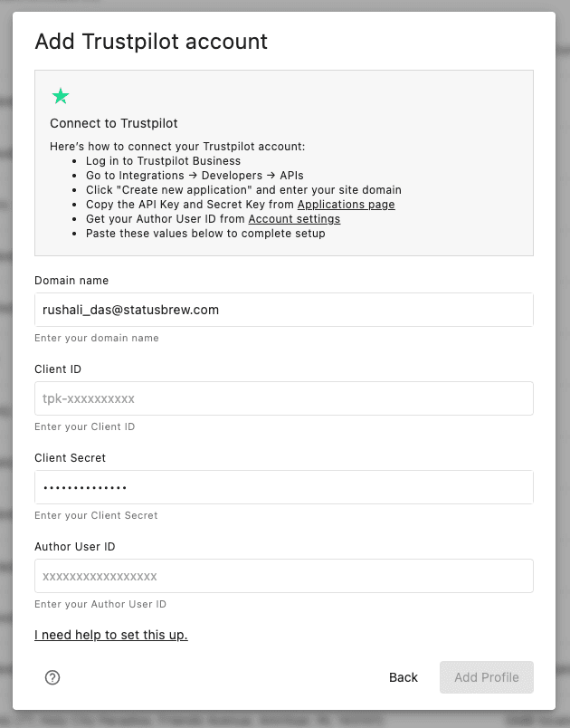Click the green Trustpilot star icon
Viewport: 570px width, 728px height.
pos(61,96)
